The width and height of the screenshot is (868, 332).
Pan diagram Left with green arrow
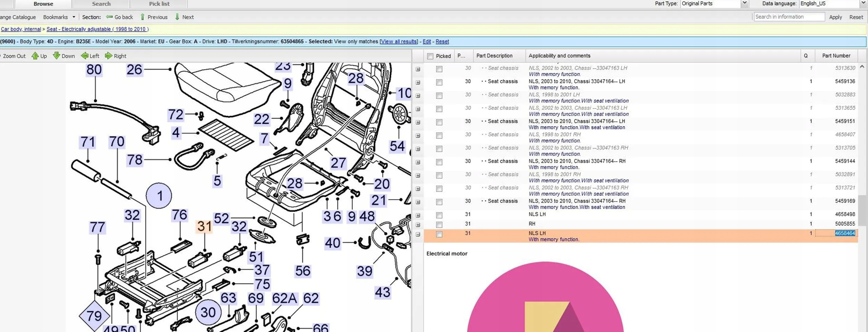click(x=84, y=56)
